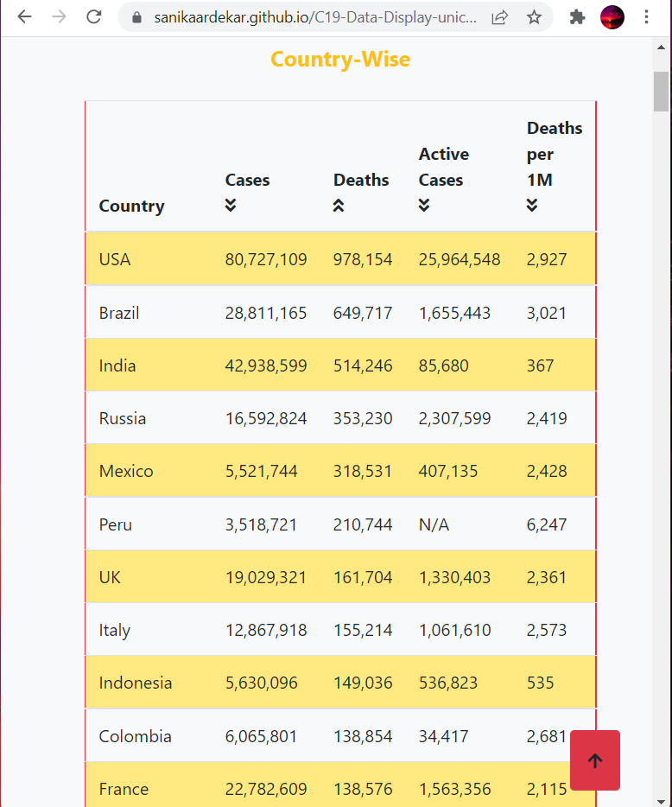Click USA deaths value 978,154
This screenshot has height=807, width=672.
(363, 259)
